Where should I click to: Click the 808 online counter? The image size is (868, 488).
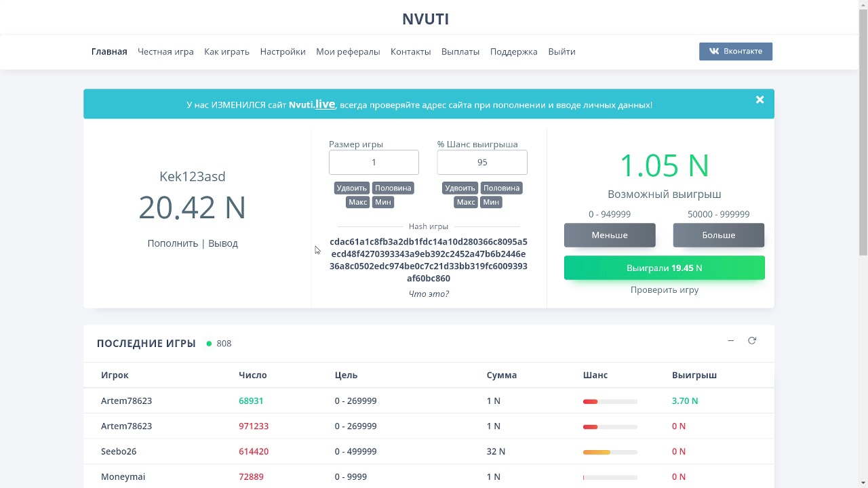tap(224, 344)
